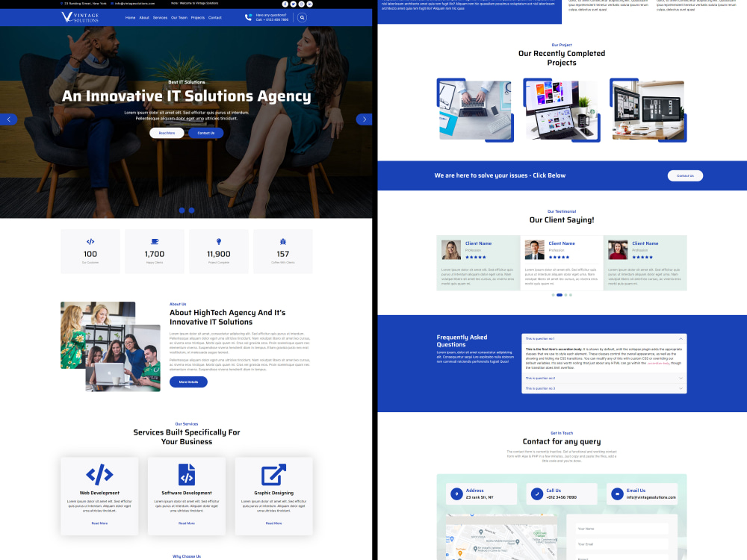Open the Facebook icon in the top bar
The image size is (747, 560).
coord(285,4)
